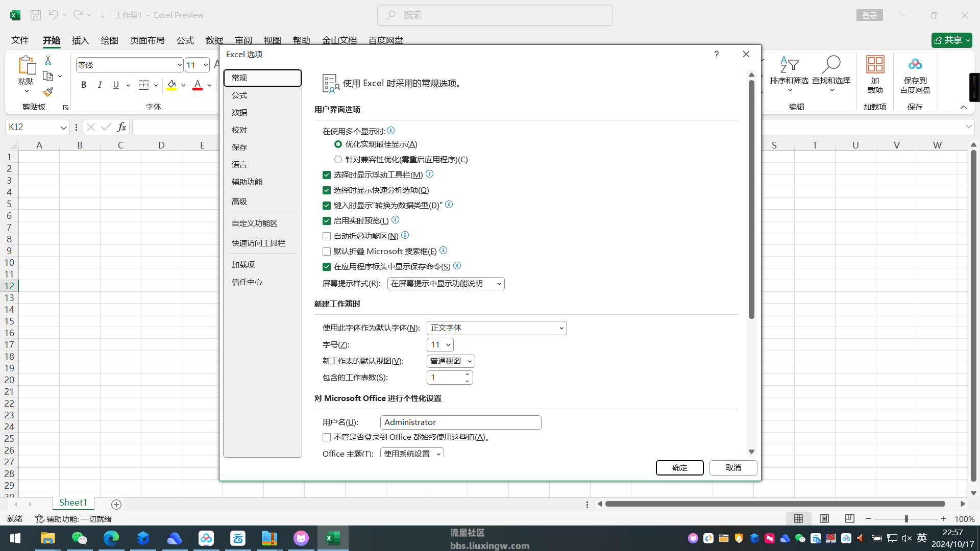Image resolution: width=980 pixels, height=551 pixels.
Task: Expand the share 共享 button
Action: point(951,40)
